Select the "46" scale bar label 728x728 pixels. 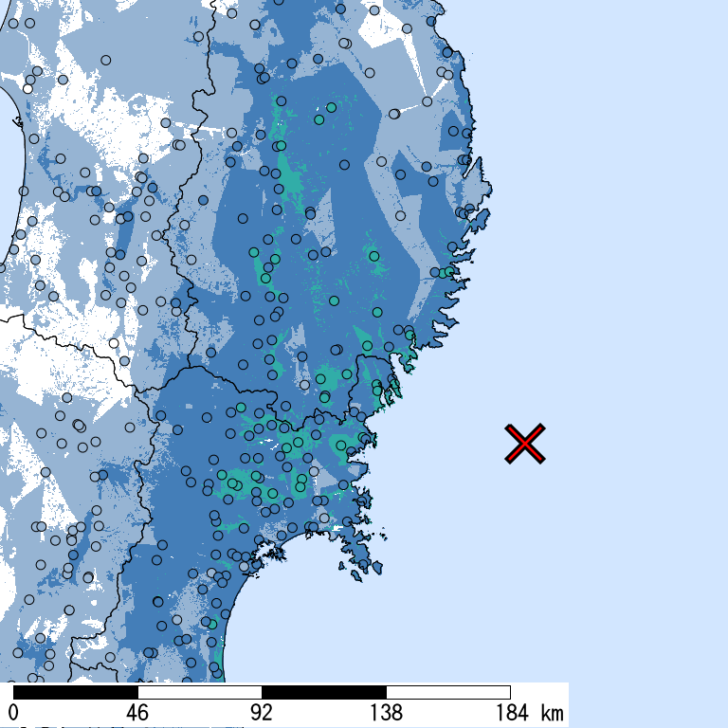137,713
